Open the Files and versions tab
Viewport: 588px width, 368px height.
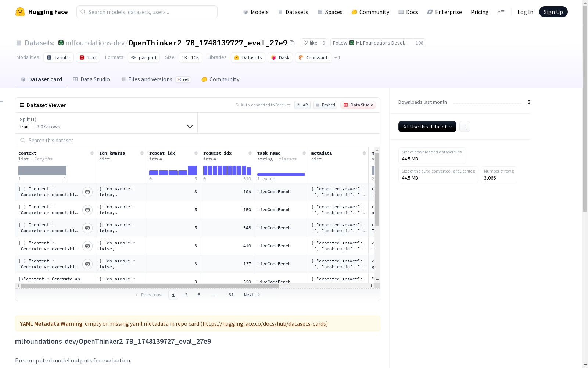pos(155,79)
